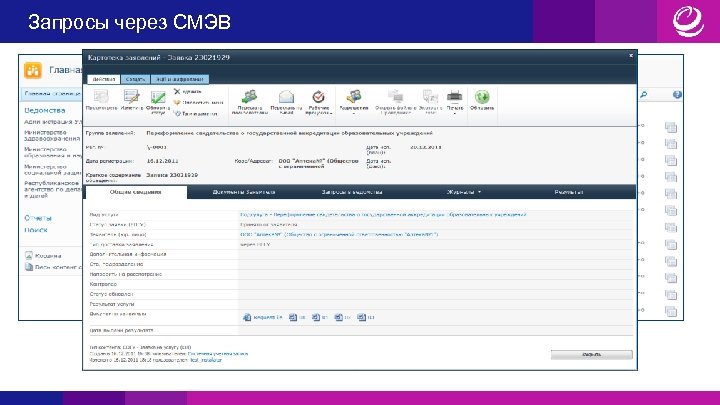Switch to Документы Заявителя tab
The width and height of the screenshot is (720, 405).
(x=244, y=192)
